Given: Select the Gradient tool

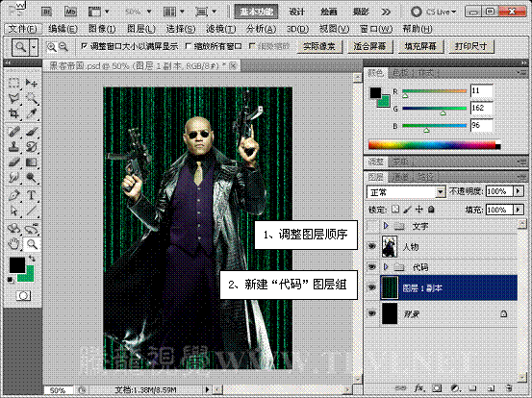Looking at the screenshot, I should 31,162.
